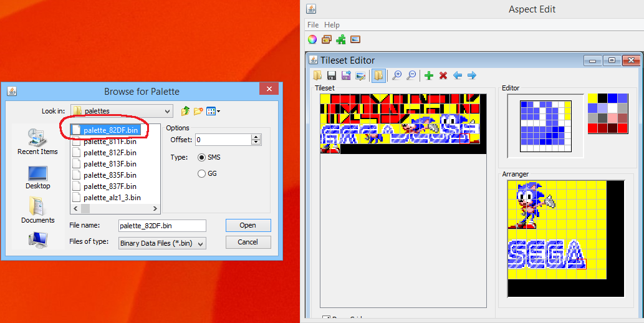Save the tileset using the floppy disk icon
This screenshot has height=323, width=644.
tap(332, 75)
